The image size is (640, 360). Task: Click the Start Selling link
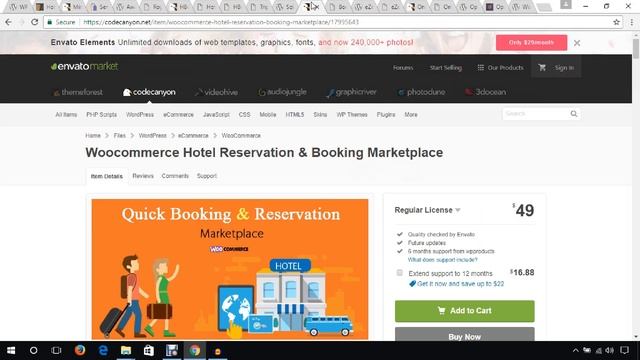pyautogui.click(x=446, y=68)
